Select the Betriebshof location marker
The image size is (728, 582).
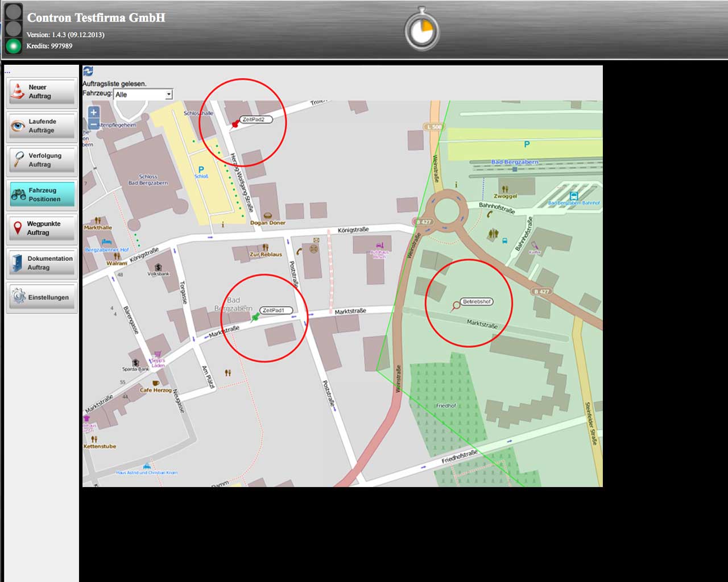click(456, 306)
